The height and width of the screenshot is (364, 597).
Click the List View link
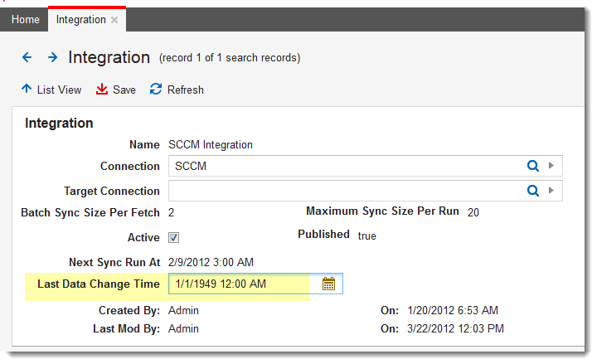(x=59, y=90)
